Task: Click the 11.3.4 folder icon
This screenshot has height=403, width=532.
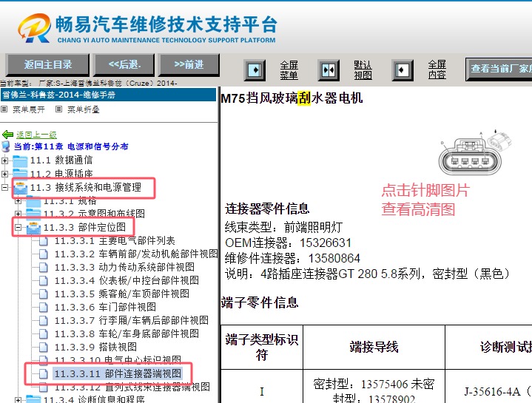Action: tap(33, 399)
